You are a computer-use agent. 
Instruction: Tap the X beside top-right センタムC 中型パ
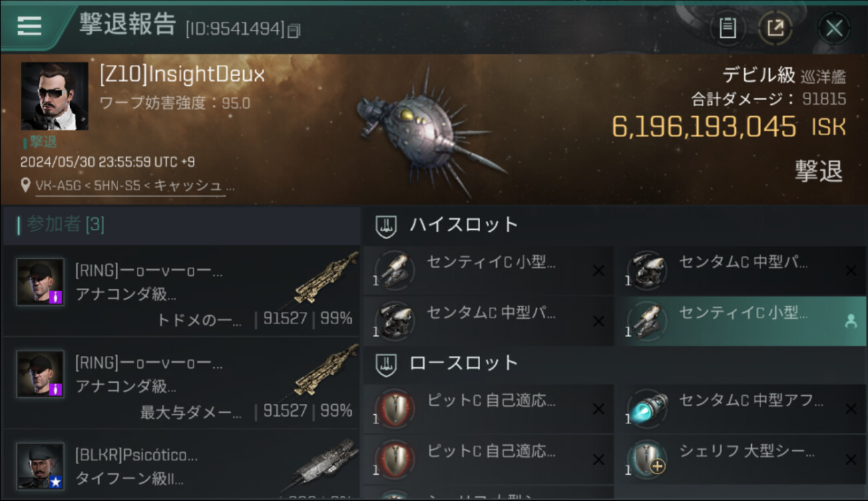point(851,271)
